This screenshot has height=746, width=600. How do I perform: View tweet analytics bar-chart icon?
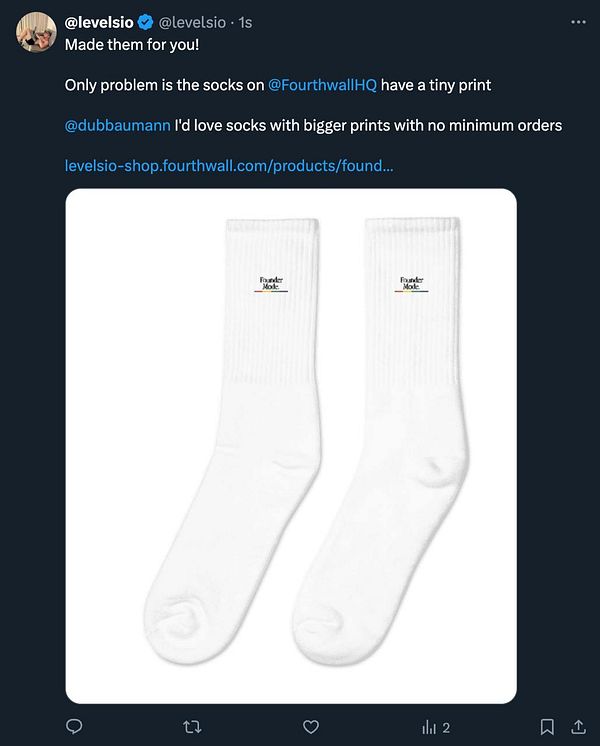click(x=429, y=727)
